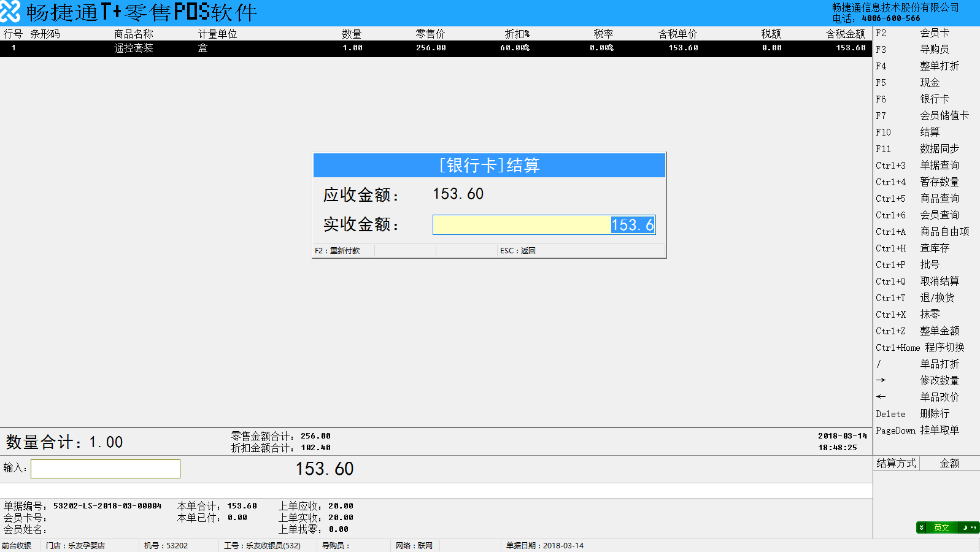Screen dimensions: 980x552
Task: Click the moon icon in IME bar
Action: click(966, 527)
